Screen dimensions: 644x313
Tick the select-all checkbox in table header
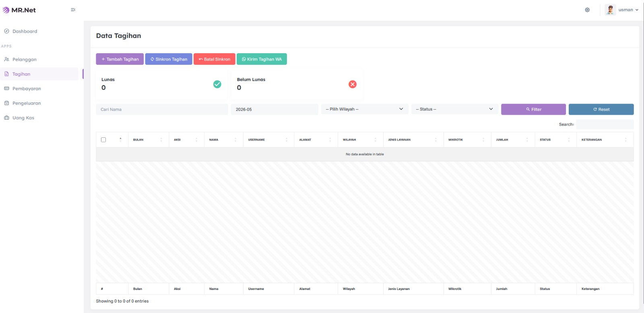click(103, 140)
